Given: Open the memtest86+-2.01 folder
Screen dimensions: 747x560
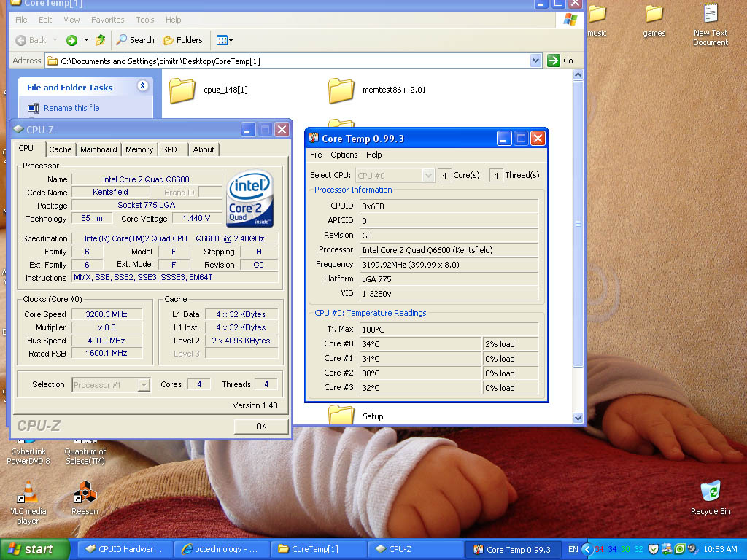Looking at the screenshot, I should coord(341,90).
